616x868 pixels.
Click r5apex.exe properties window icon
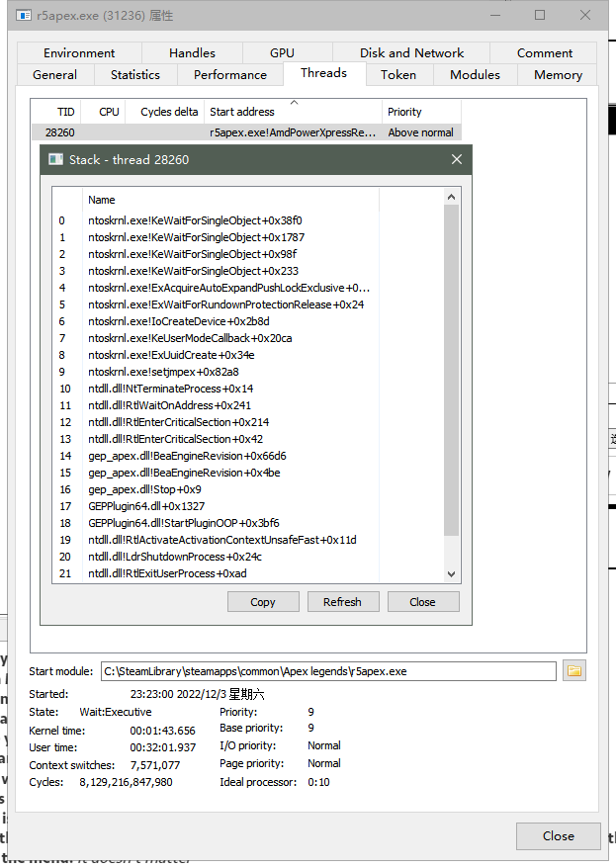(24, 15)
